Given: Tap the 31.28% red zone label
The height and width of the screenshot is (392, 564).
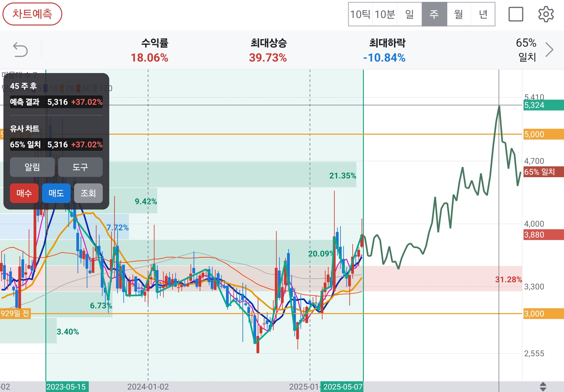Looking at the screenshot, I should [x=509, y=279].
